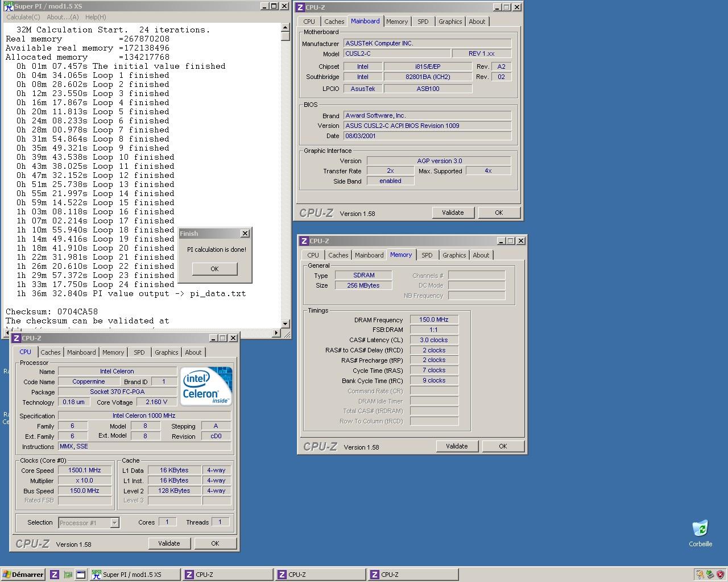The height and width of the screenshot is (582, 728).
Task: Click the Loop 24 finished line
Action: [96, 284]
